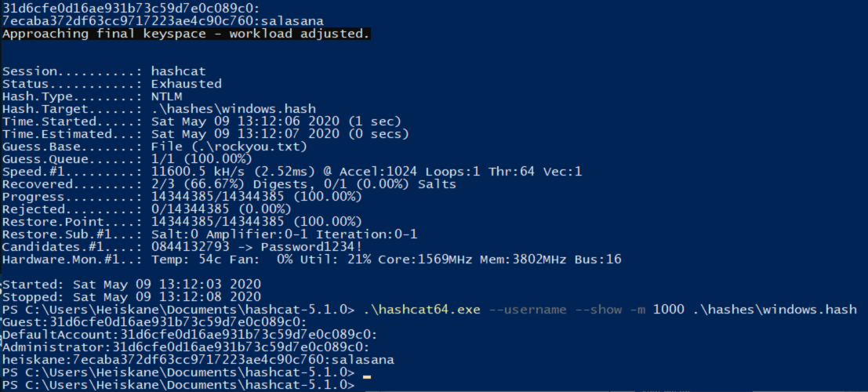Click the NTLM hash type value
This screenshot has width=868, height=392.
[166, 96]
